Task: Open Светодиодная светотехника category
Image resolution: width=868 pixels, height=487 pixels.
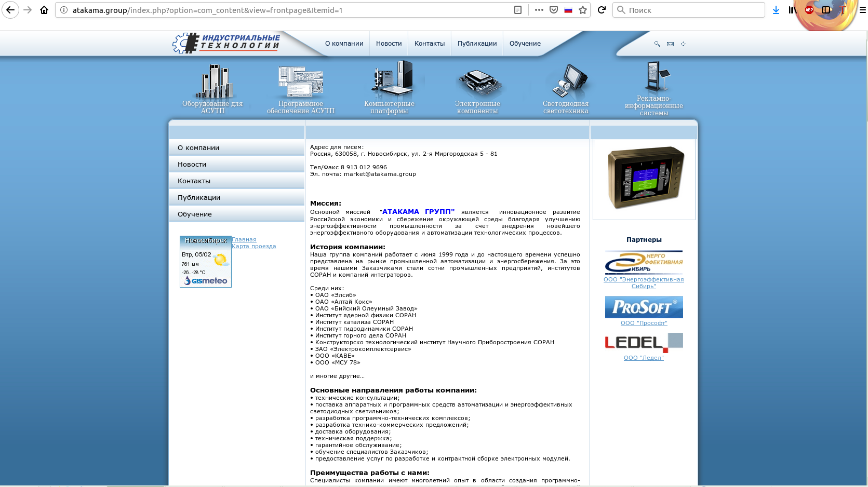Action: coord(566,88)
